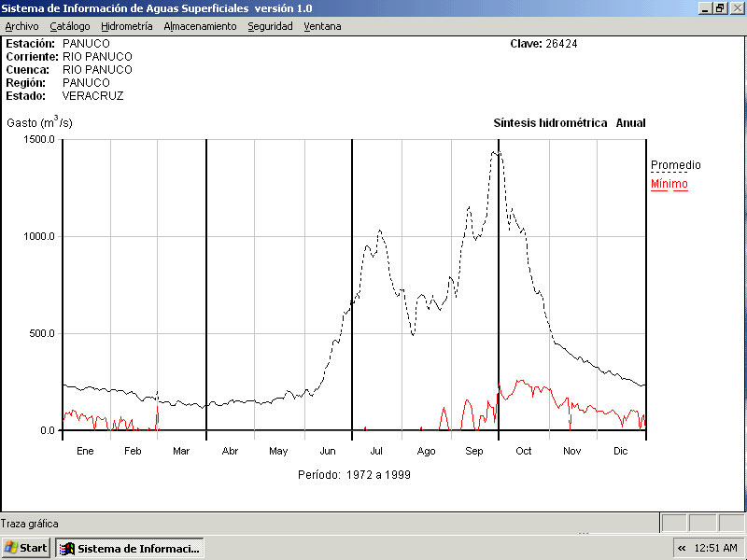
Task: Select the Sistema de Informaci... taskbar button
Action: coord(130,548)
